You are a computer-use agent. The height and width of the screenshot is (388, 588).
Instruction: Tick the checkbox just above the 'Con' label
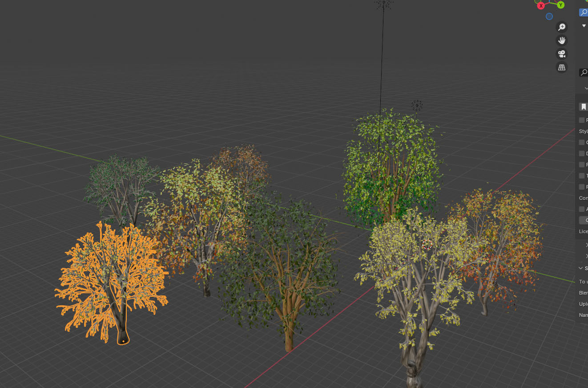coord(582,187)
